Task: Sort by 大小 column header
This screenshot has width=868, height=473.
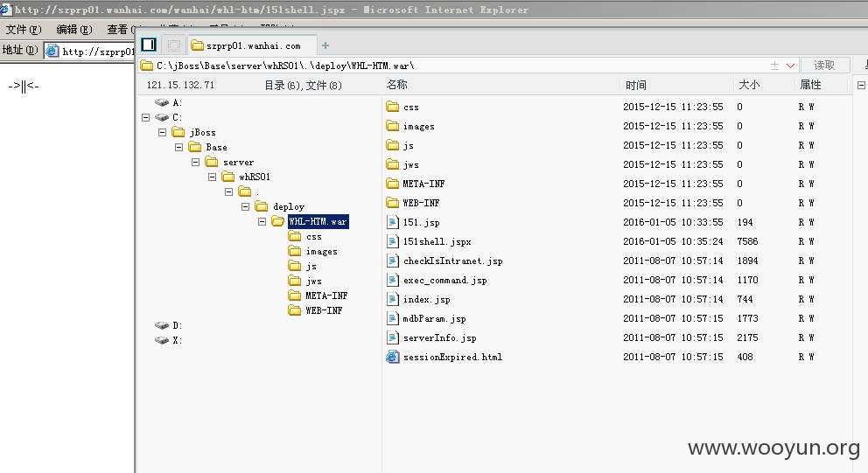Action: click(749, 85)
